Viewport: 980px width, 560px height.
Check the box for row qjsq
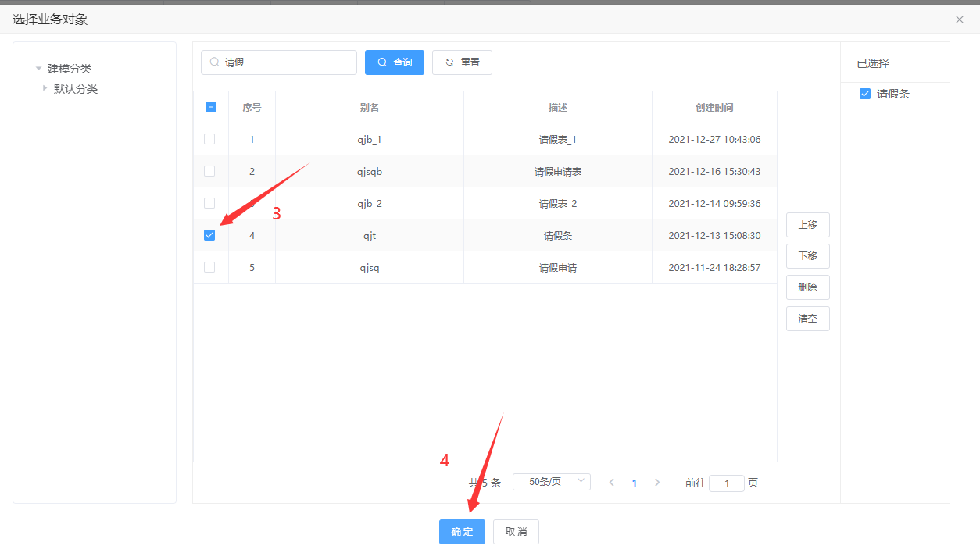click(x=209, y=267)
